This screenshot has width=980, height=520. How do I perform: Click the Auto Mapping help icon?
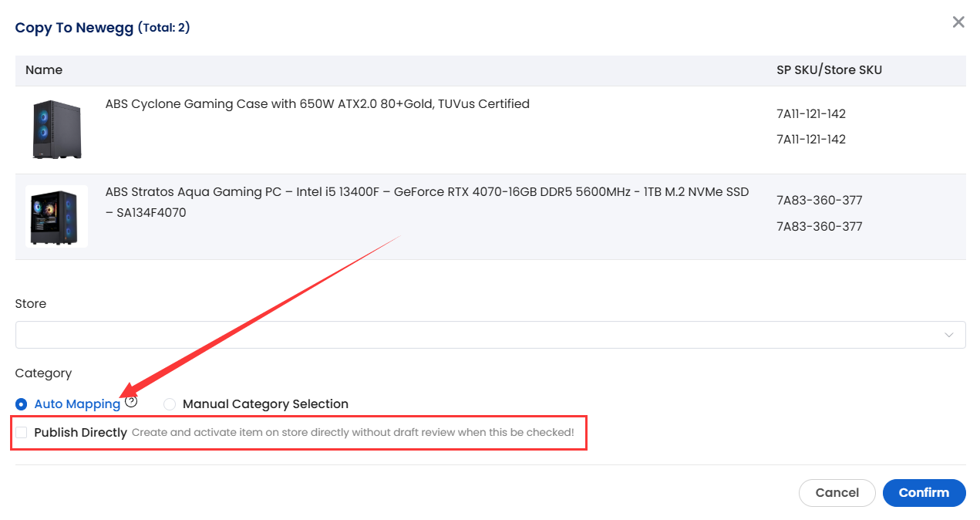tap(131, 401)
